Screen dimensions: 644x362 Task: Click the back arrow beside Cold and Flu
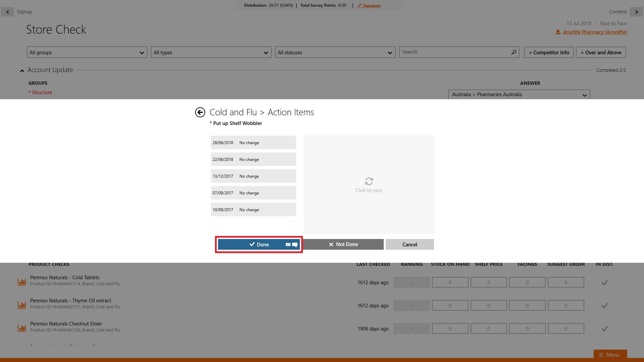click(200, 112)
